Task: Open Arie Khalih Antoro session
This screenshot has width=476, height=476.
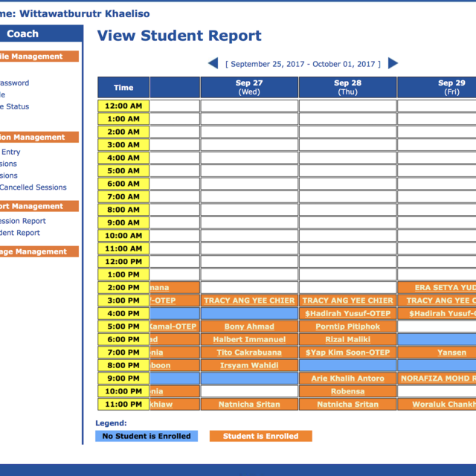Action: (x=347, y=379)
